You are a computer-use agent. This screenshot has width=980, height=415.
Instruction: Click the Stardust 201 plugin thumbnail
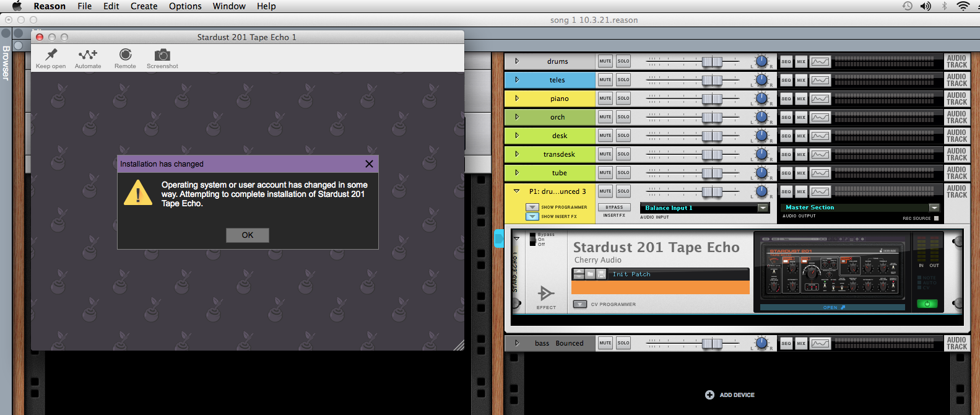(x=833, y=268)
